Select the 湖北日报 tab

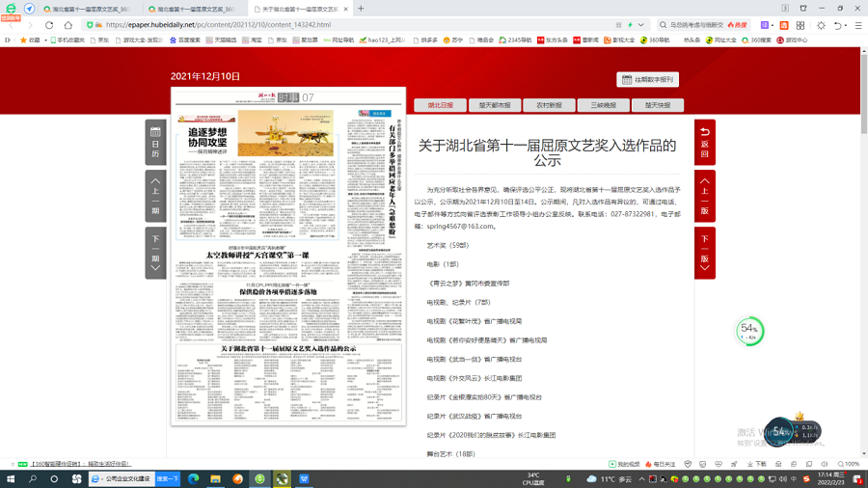(440, 105)
